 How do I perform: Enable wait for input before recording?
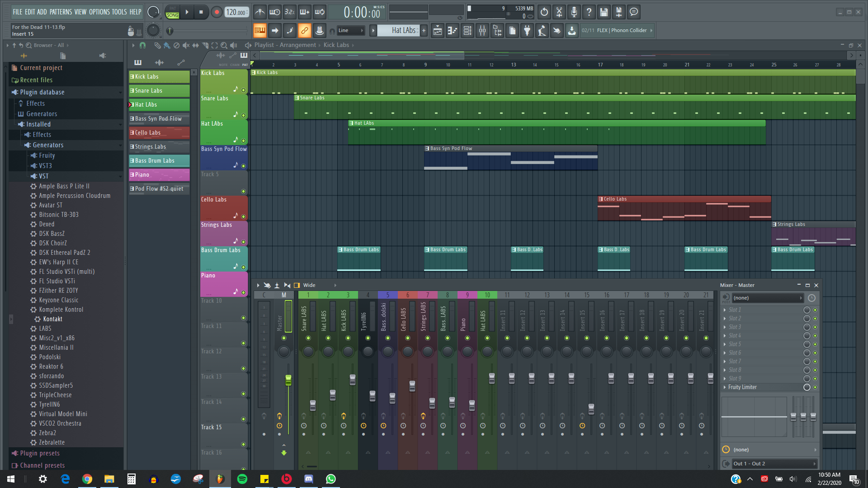[274, 12]
